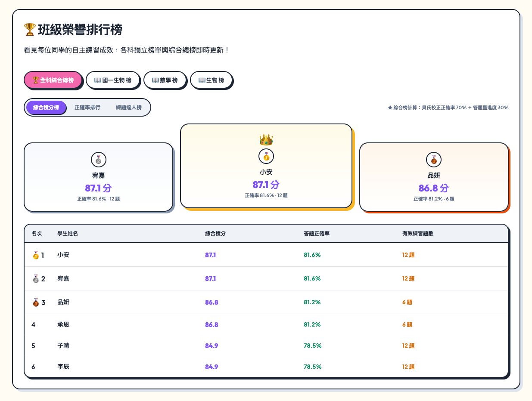Click the 答題正確率 column header
The height and width of the screenshot is (401, 532).
coord(317,234)
